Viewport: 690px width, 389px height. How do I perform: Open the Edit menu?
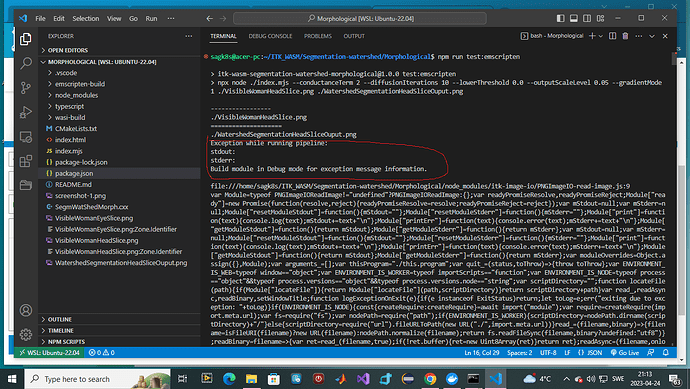[59, 18]
